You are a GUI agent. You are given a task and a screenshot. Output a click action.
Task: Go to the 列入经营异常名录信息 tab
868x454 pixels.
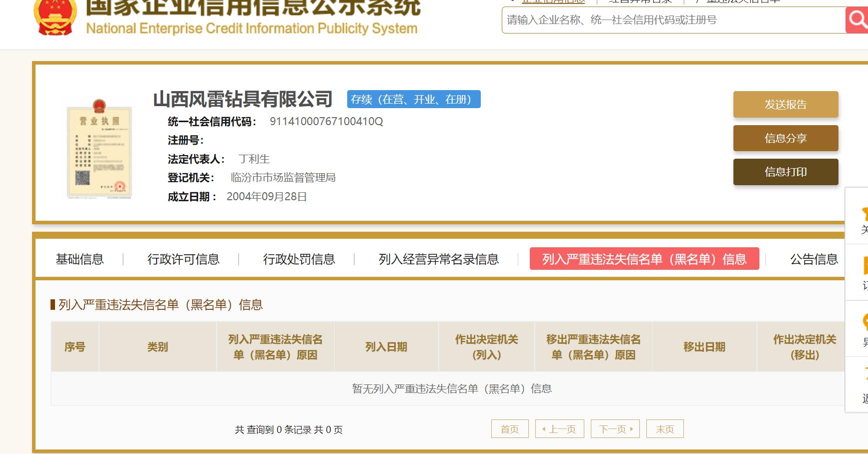coord(439,259)
